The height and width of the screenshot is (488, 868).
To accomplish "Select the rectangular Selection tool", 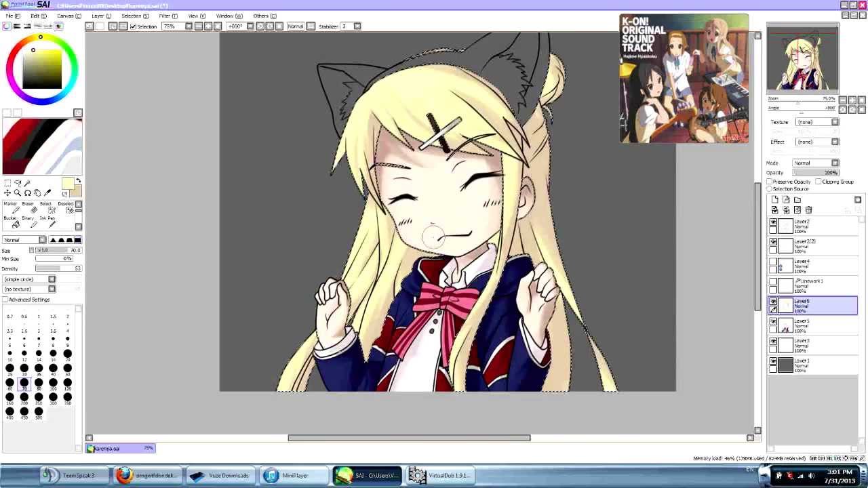I will tap(7, 183).
